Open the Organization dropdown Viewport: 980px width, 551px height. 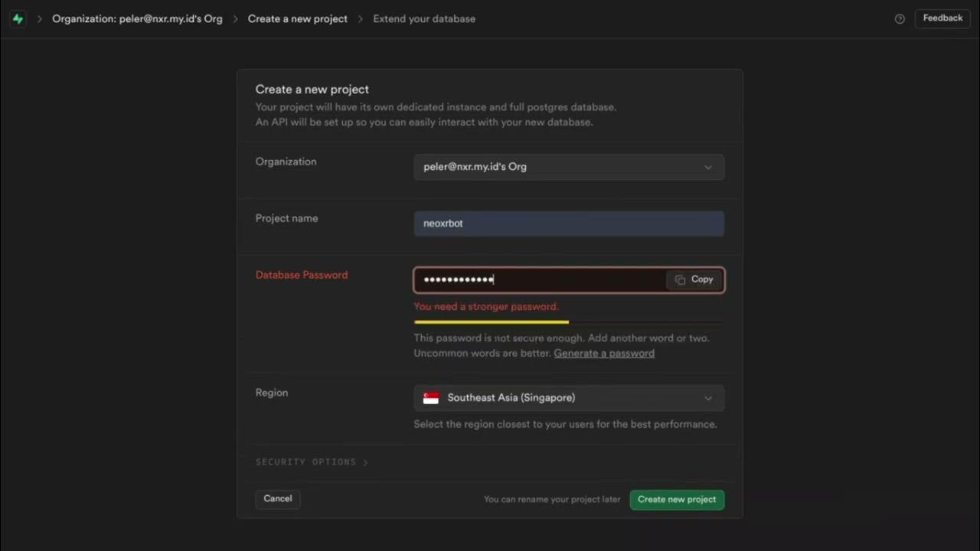point(568,167)
